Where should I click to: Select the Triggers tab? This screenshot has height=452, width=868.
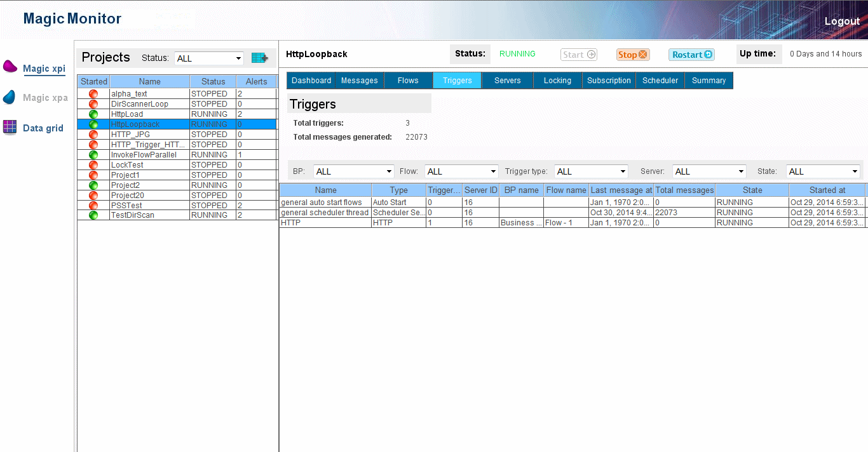(x=458, y=81)
